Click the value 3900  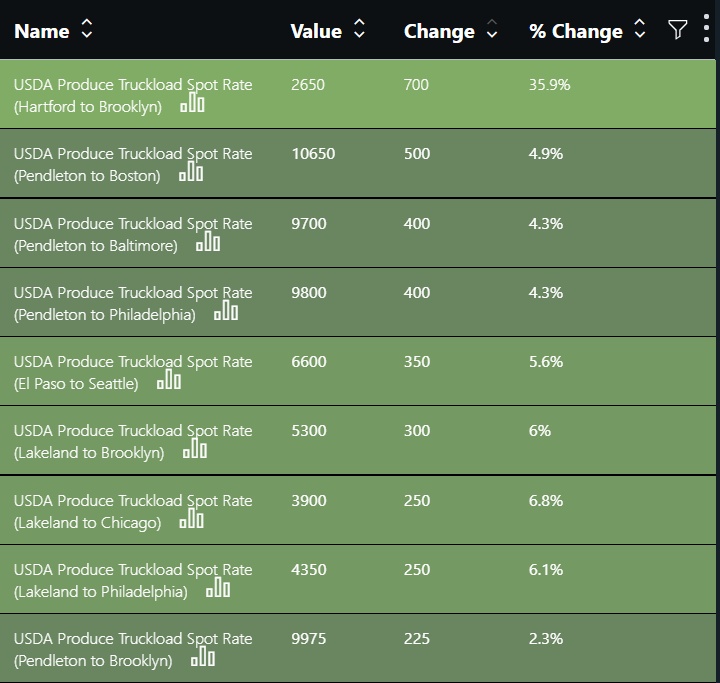pyautogui.click(x=309, y=500)
